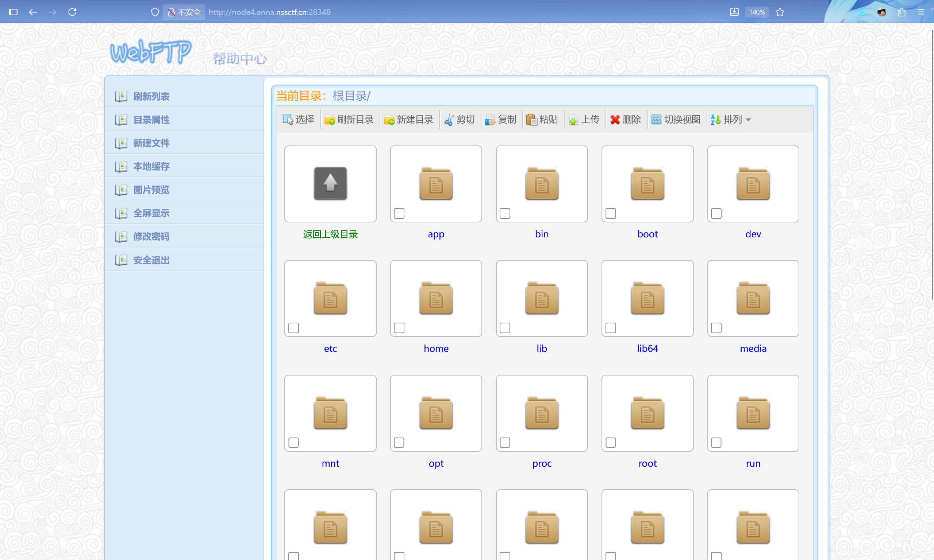Click the Help Center (帮助中心) link
Image resolution: width=934 pixels, height=560 pixels.
[x=240, y=58]
